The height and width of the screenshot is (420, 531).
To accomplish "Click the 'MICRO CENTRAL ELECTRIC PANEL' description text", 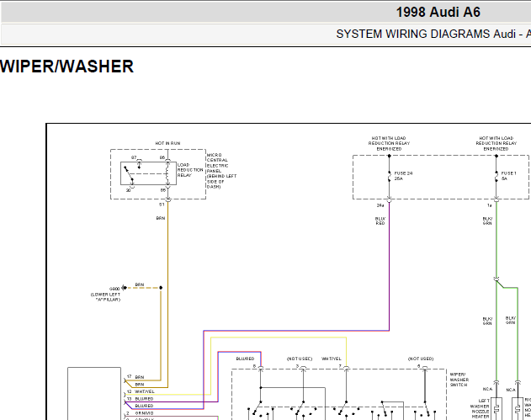I will 221,171.
